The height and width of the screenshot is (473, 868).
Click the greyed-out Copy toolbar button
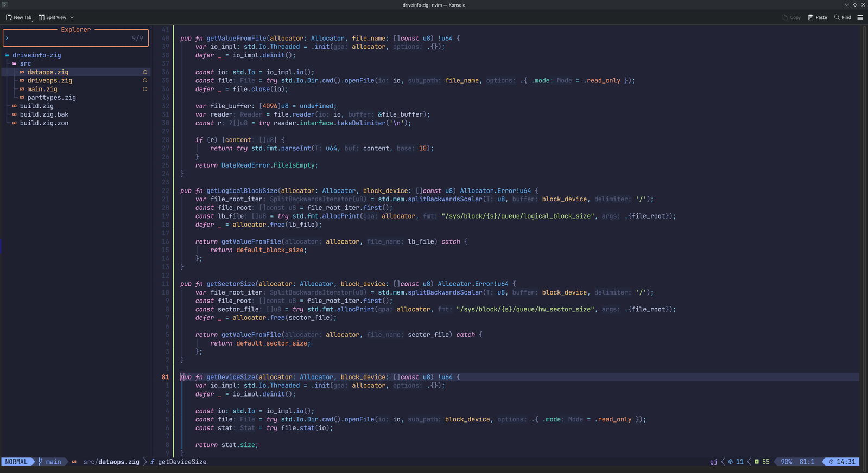tap(791, 17)
